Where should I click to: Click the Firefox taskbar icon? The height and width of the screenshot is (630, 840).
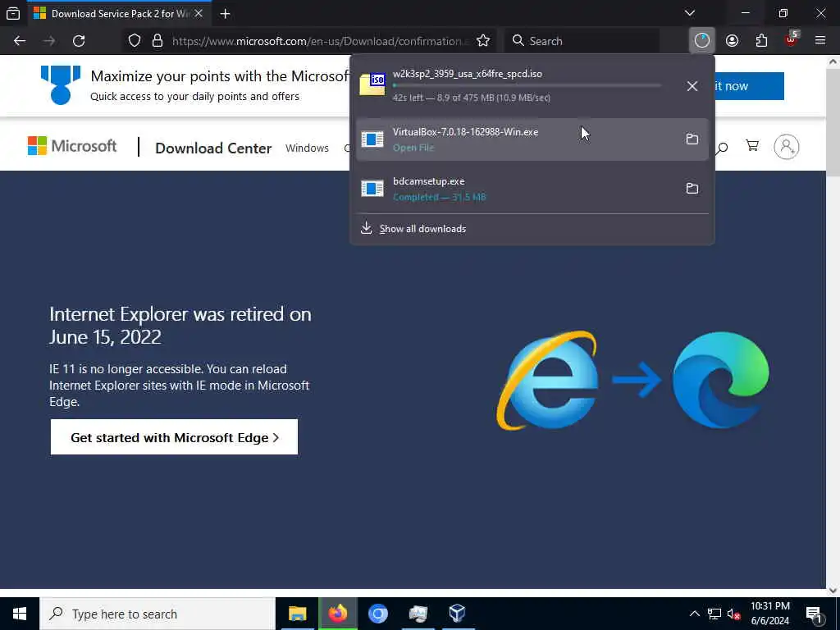tap(337, 614)
